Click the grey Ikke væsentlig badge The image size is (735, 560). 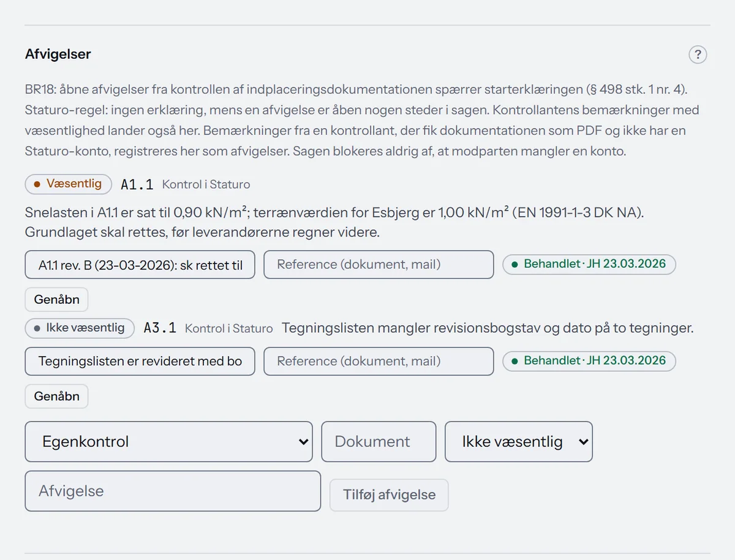(x=79, y=328)
